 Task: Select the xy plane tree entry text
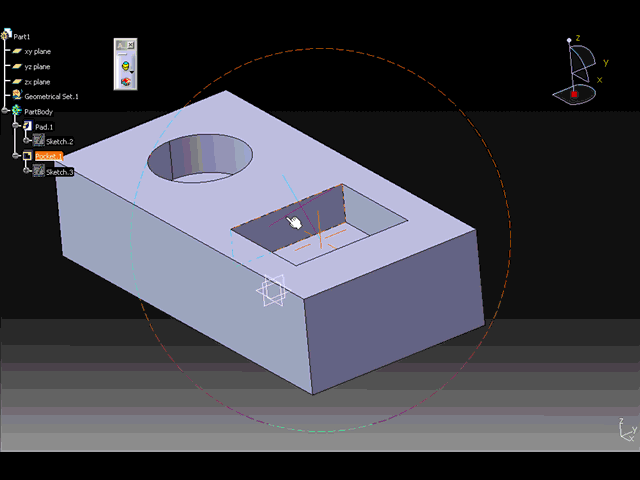coord(38,51)
